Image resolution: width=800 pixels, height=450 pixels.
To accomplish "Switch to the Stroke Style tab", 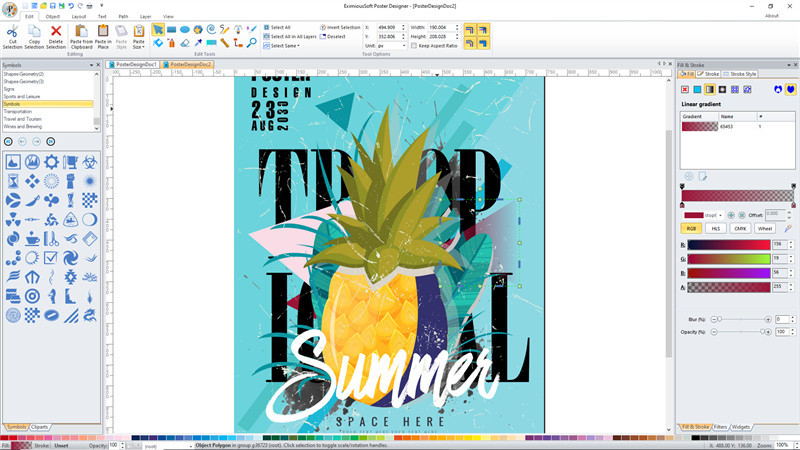I will [740, 74].
